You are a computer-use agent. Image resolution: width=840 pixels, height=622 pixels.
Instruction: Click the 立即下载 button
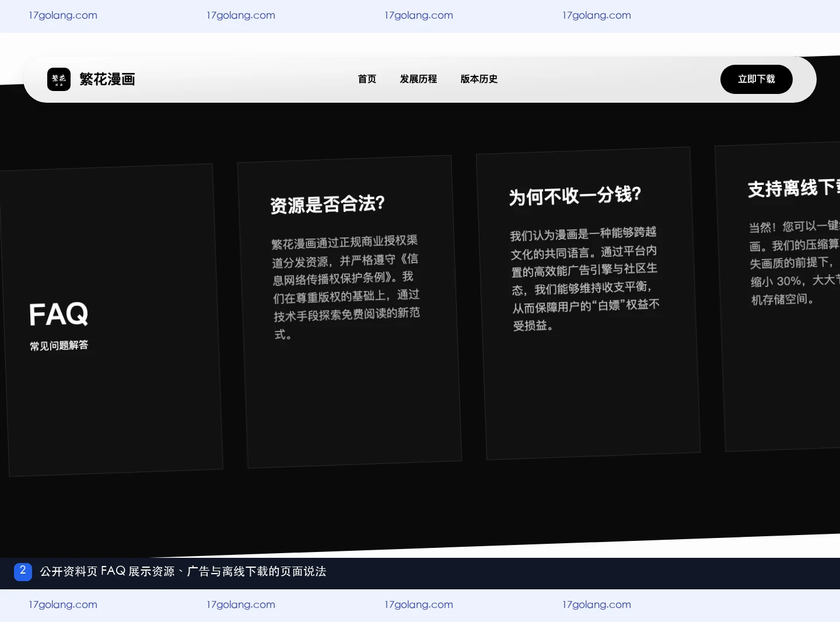pos(756,79)
